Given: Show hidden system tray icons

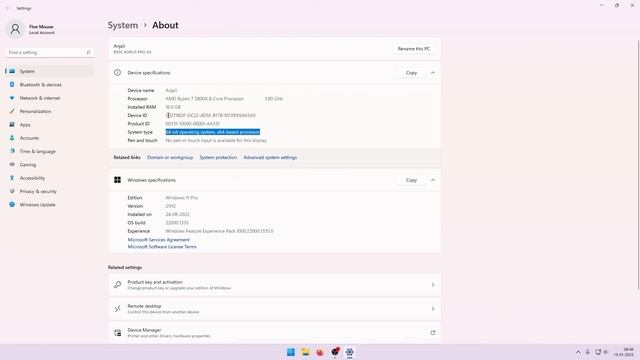Looking at the screenshot, I should click(x=578, y=352).
